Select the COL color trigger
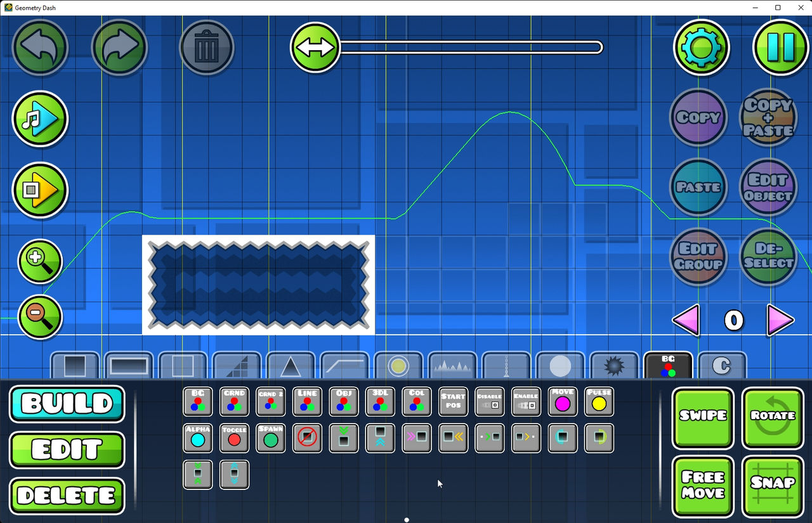This screenshot has width=812, height=523. click(417, 401)
